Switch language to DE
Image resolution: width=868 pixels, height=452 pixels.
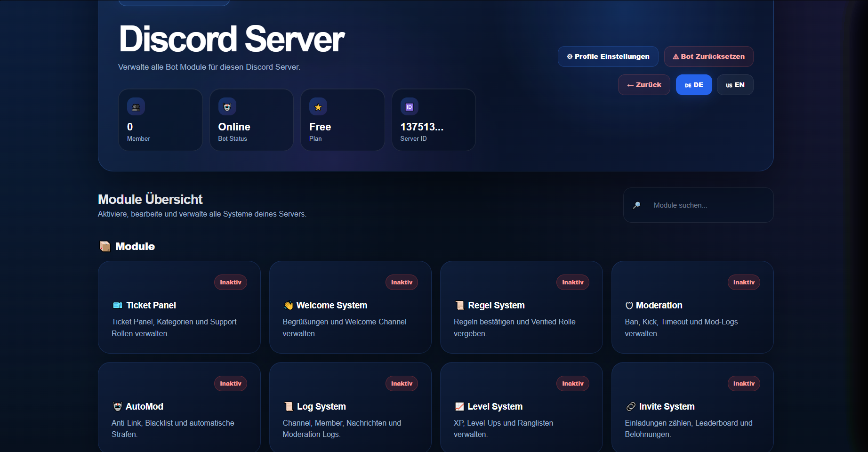coord(694,85)
